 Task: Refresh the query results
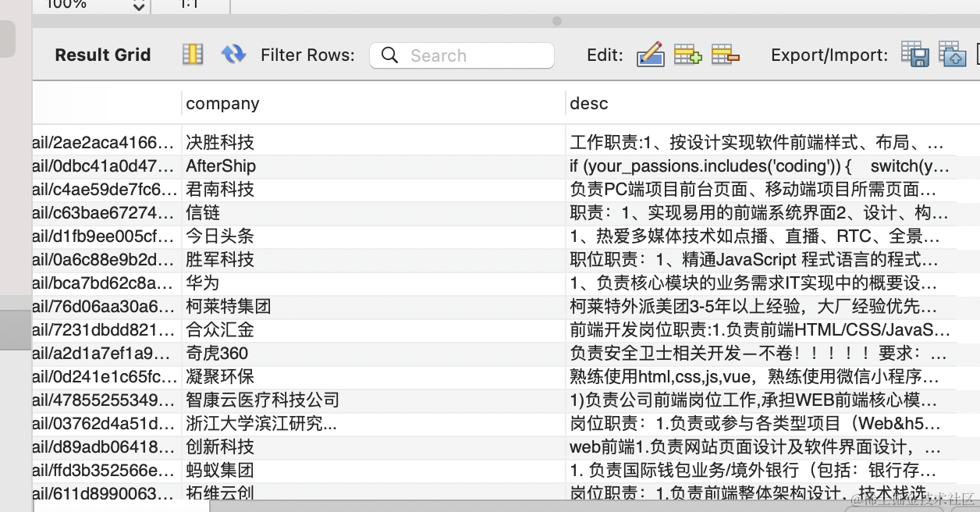(233, 55)
